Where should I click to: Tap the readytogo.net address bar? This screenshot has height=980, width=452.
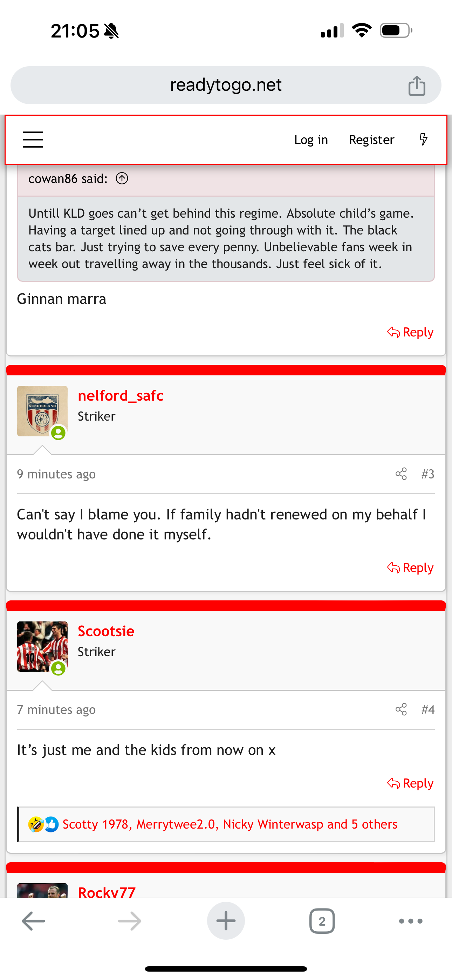click(225, 85)
